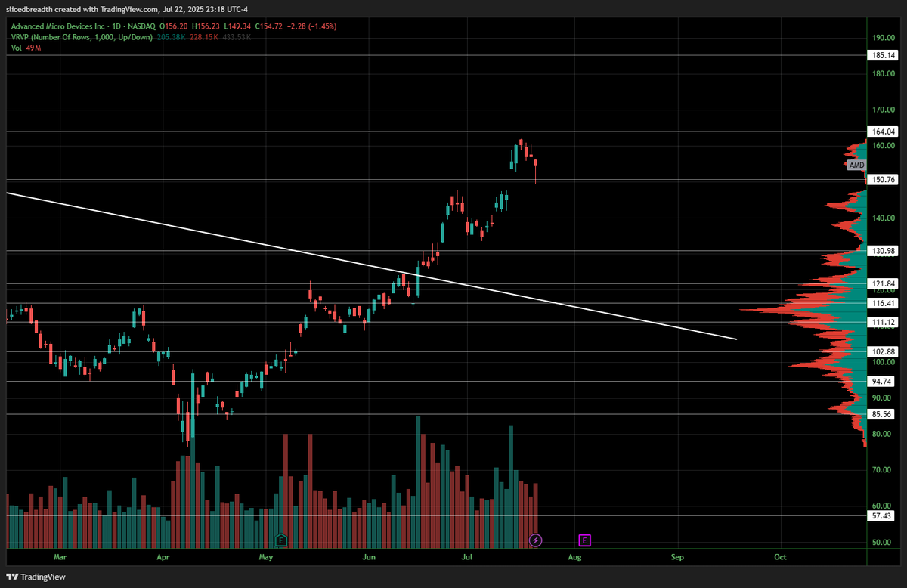The width and height of the screenshot is (907, 588).
Task: Click the 50.00 price scale value
Action: coord(884,543)
